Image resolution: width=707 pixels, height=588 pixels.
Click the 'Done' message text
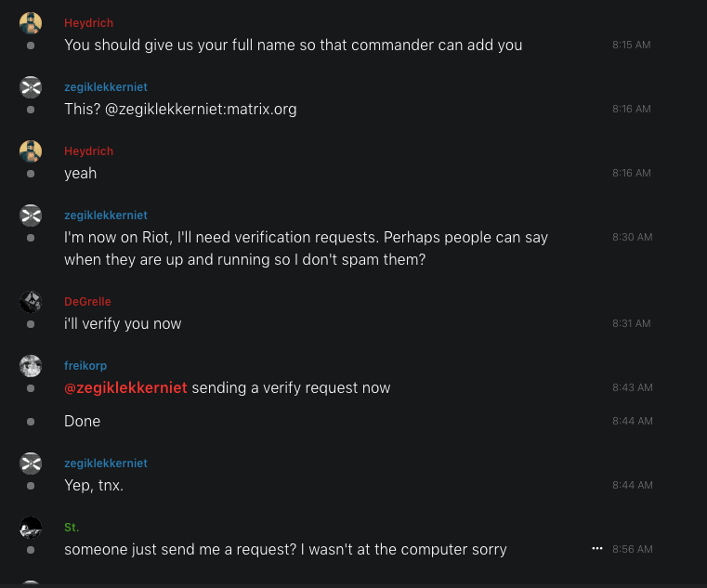pos(82,421)
